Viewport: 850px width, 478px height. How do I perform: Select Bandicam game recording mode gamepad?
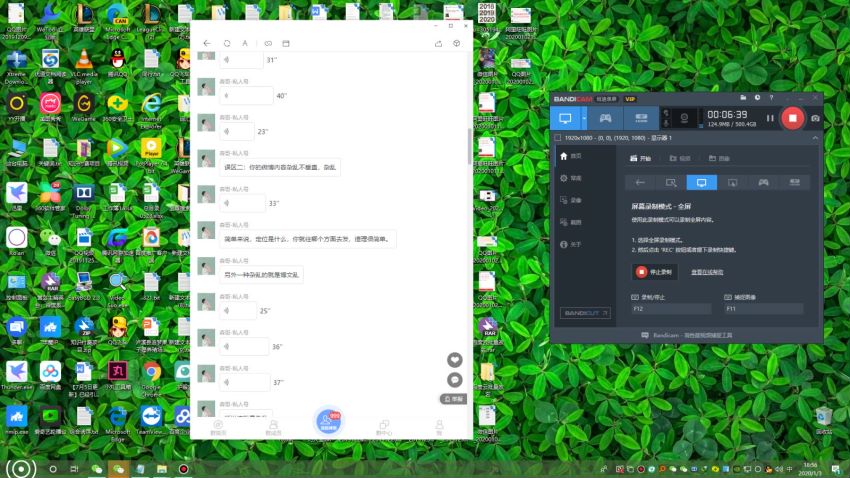click(606, 118)
